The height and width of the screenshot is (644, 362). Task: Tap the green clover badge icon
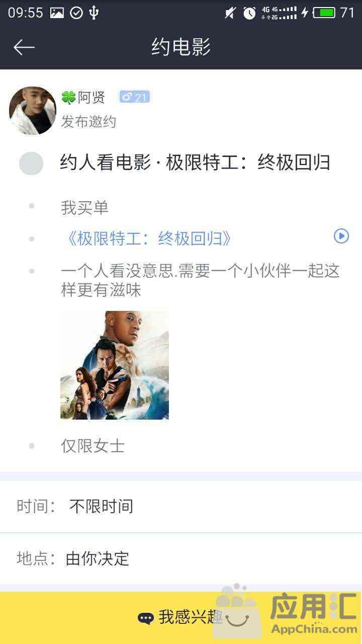point(68,97)
